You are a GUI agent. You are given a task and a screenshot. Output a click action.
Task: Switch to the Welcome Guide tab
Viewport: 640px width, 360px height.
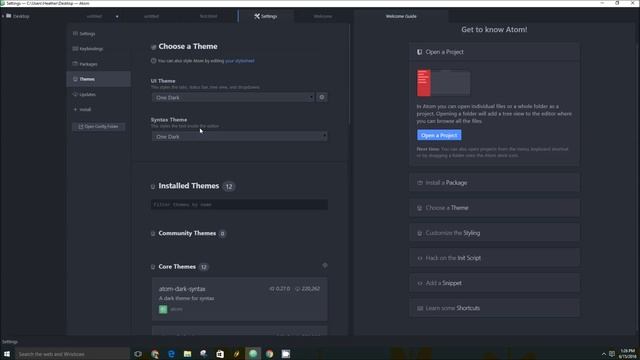(401, 16)
